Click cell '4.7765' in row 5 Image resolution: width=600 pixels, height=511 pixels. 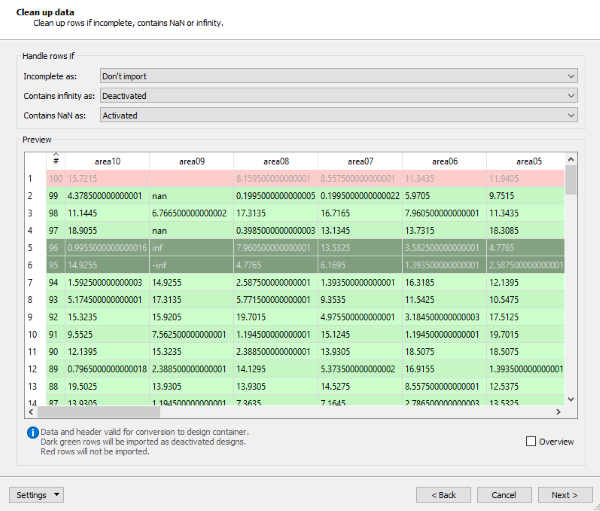point(526,248)
